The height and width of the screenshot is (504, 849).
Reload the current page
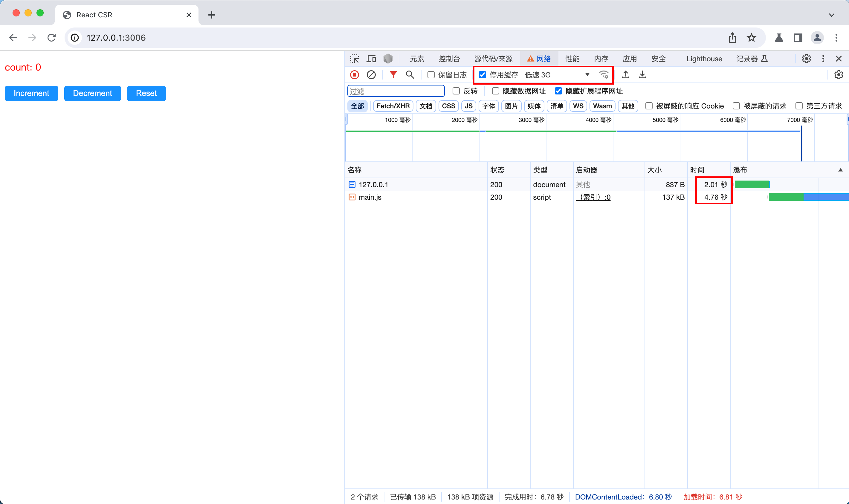52,37
